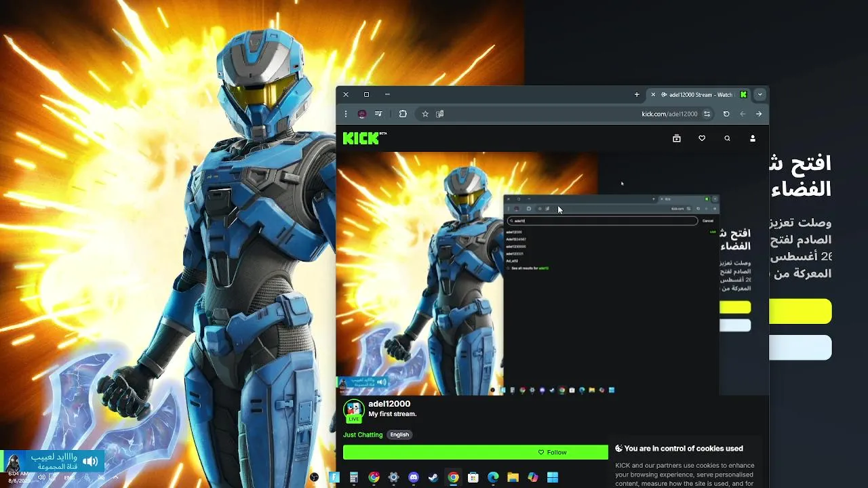This screenshot has height=488, width=868.
Task: Open Discord from the taskbar
Action: click(x=414, y=478)
